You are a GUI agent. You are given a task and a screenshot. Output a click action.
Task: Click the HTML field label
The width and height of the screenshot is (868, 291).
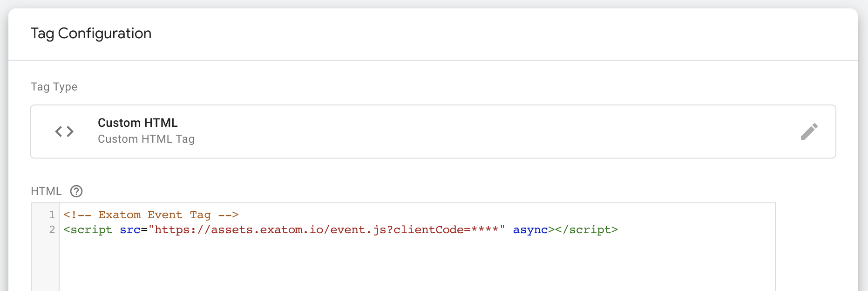click(x=46, y=191)
